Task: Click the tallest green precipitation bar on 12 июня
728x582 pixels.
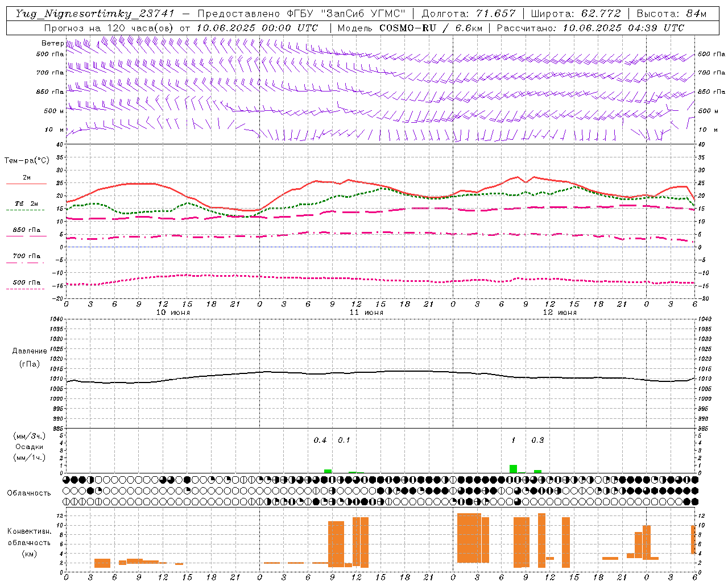Action: pyautogui.click(x=513, y=469)
